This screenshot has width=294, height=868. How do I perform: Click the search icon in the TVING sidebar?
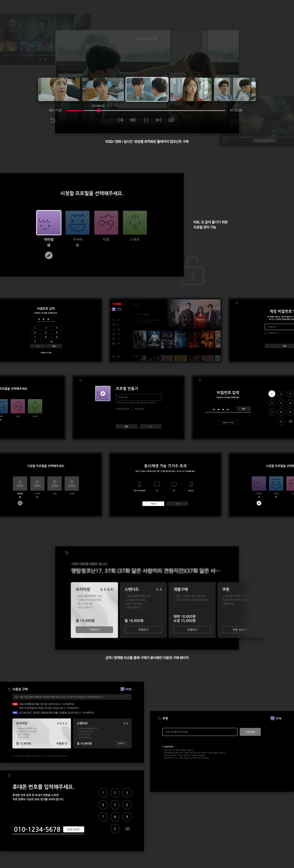coord(114,320)
